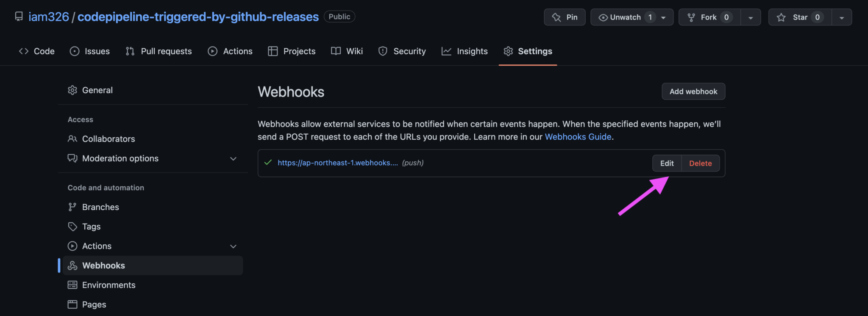Expand the Actions section in the sidebar

point(234,246)
